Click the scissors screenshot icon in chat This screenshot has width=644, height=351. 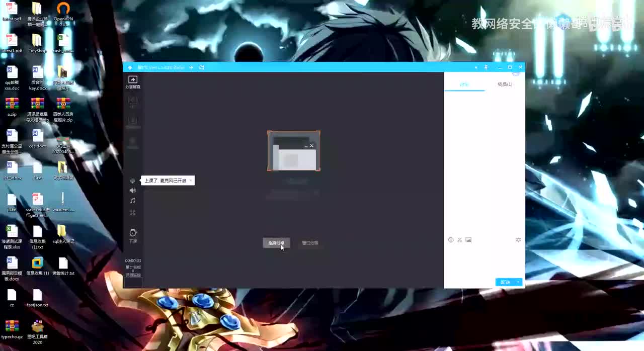(459, 240)
